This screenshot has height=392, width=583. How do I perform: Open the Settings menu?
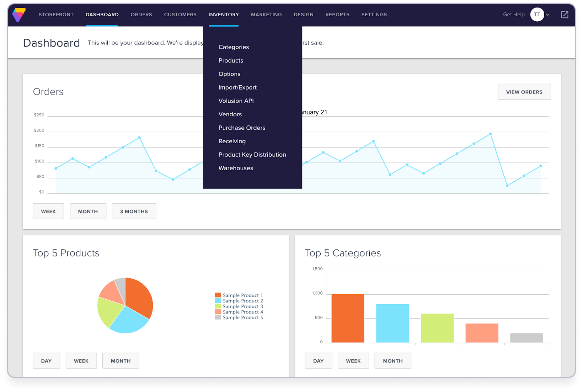coord(374,15)
